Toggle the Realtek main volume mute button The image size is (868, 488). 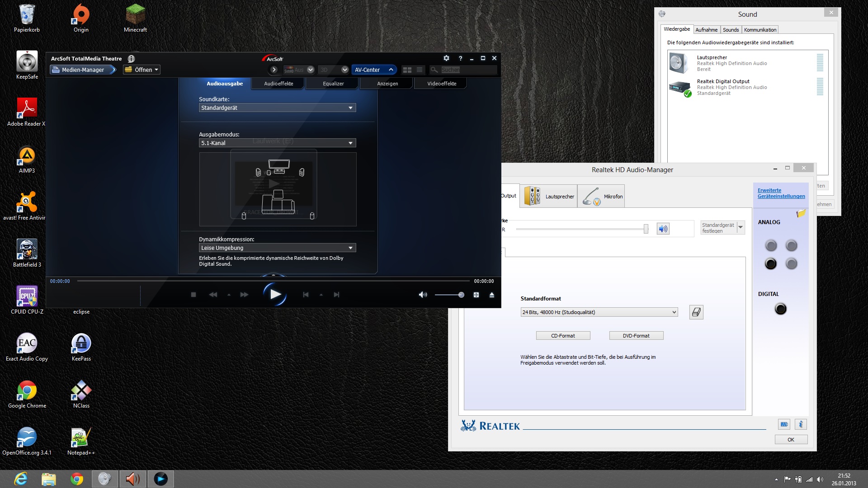(x=663, y=229)
